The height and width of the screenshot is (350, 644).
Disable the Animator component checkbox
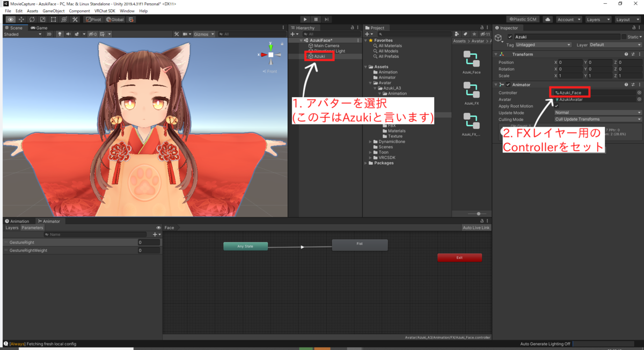[x=508, y=84]
